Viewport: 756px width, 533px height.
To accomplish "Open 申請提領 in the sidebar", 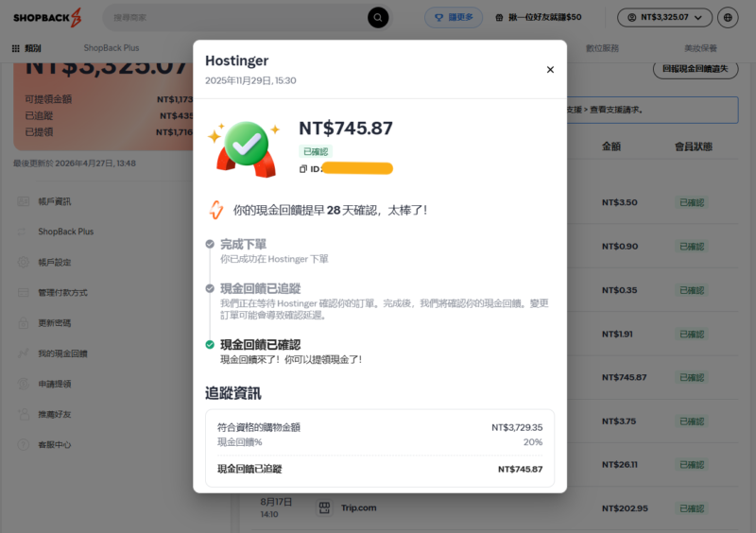I will (x=55, y=384).
